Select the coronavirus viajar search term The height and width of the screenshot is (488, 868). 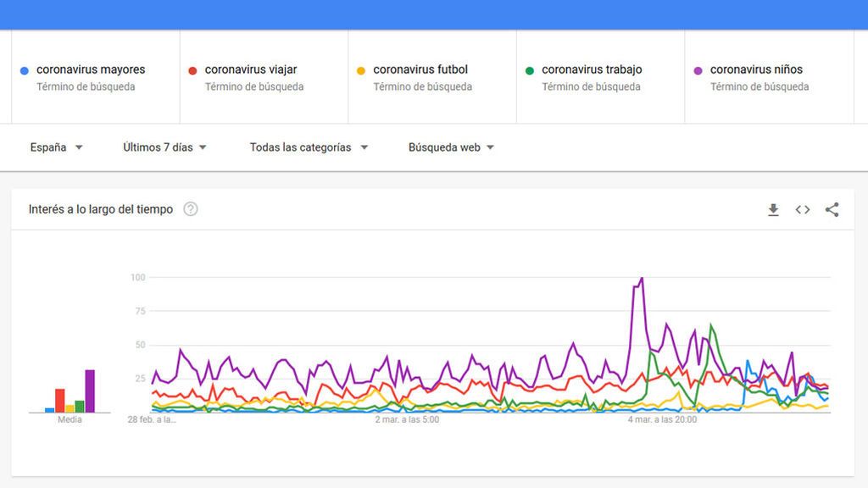(x=251, y=69)
